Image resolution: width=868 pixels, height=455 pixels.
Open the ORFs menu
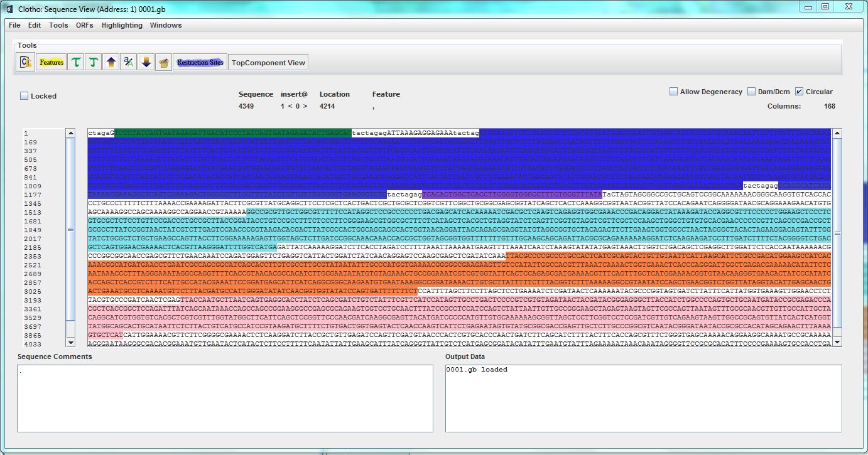coord(85,25)
